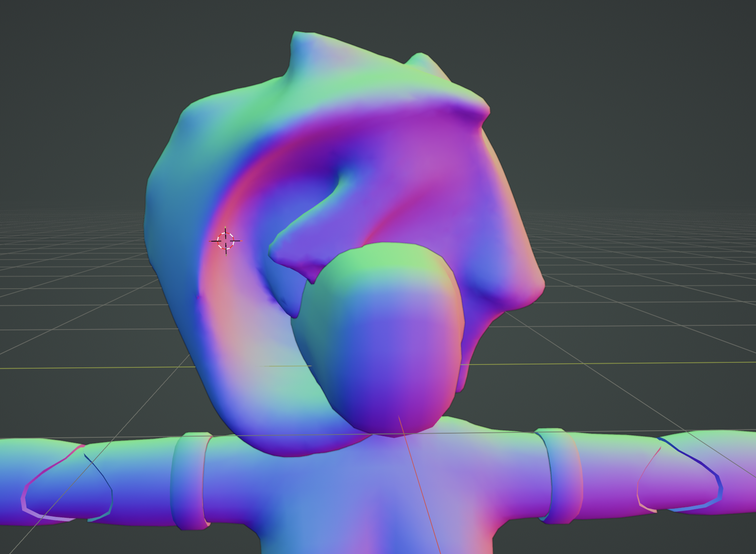
Task: Click the armband ring on the right arm
Action: tap(561, 475)
